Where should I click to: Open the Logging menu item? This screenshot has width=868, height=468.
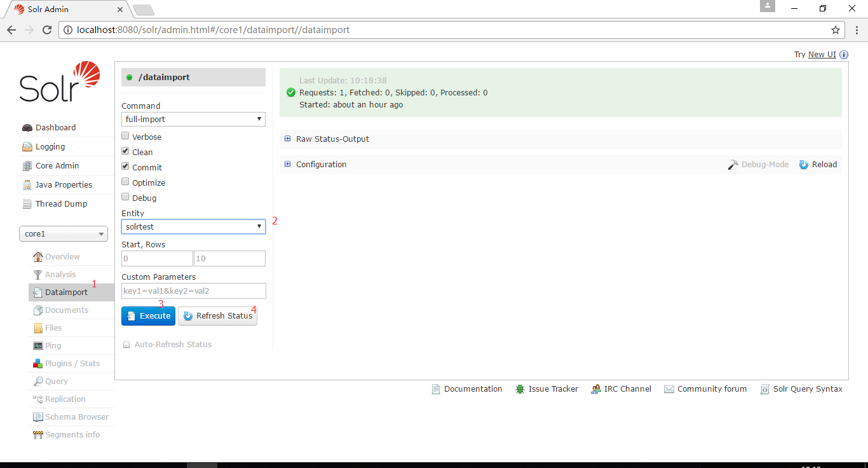(x=67, y=147)
